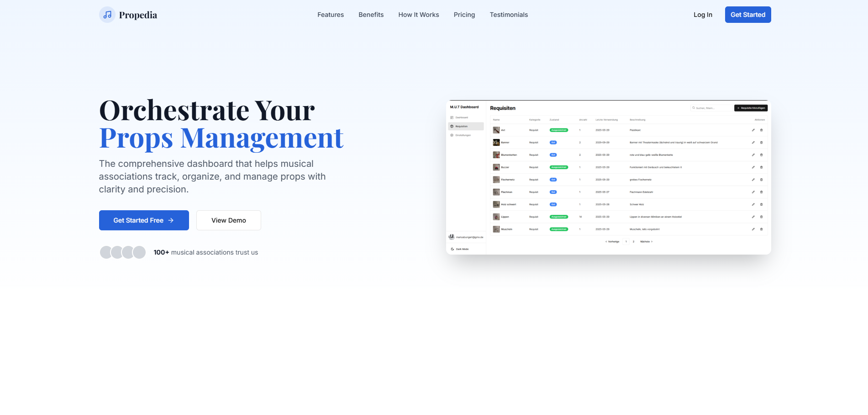The height and width of the screenshot is (415, 868).
Task: Select page 2 in preview pagination
Action: (x=633, y=241)
